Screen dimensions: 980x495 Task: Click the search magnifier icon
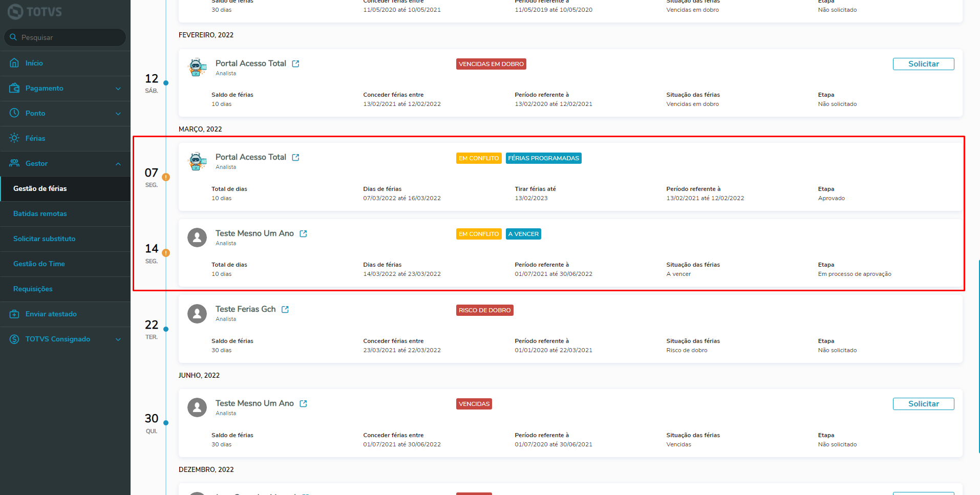pyautogui.click(x=13, y=37)
